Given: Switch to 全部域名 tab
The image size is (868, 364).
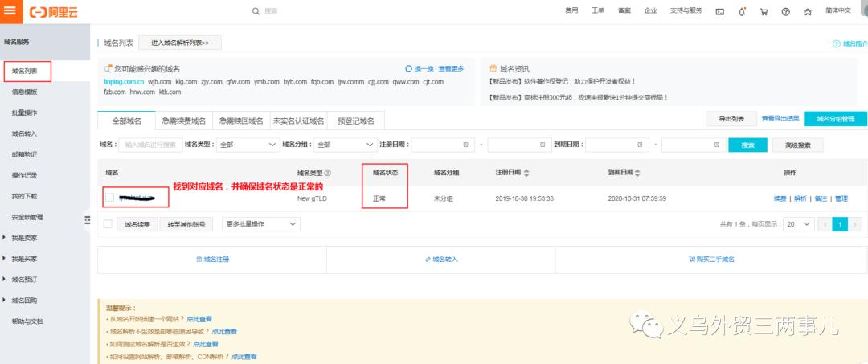Looking at the screenshot, I should (x=127, y=121).
